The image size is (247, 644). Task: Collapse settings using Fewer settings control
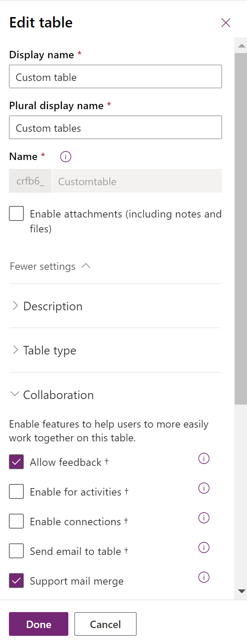pyautogui.click(x=50, y=266)
